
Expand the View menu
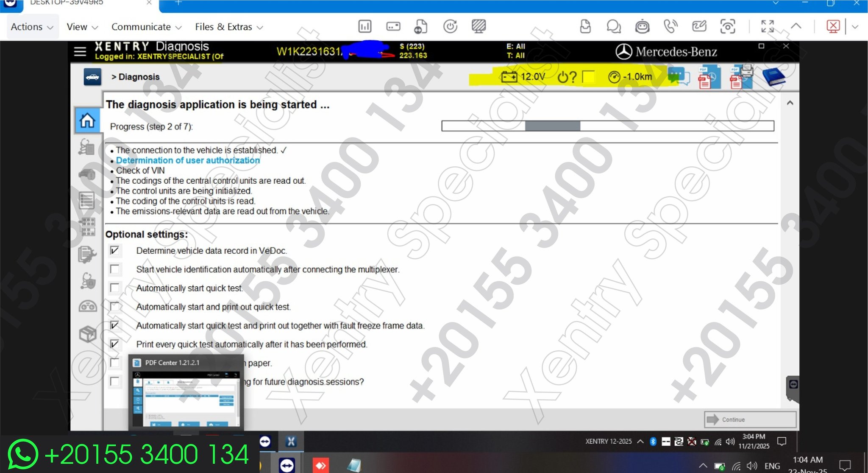tap(82, 27)
